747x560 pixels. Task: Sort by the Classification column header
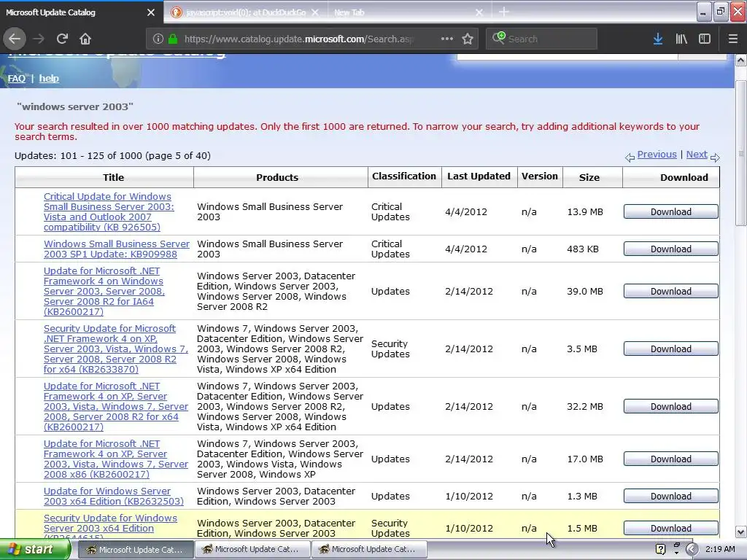tap(404, 176)
